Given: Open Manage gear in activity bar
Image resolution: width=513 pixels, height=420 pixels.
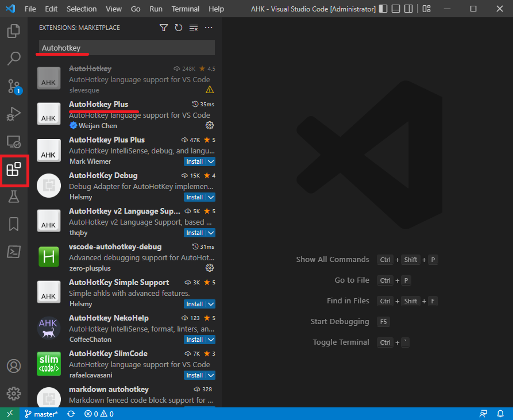Looking at the screenshot, I should [14, 394].
